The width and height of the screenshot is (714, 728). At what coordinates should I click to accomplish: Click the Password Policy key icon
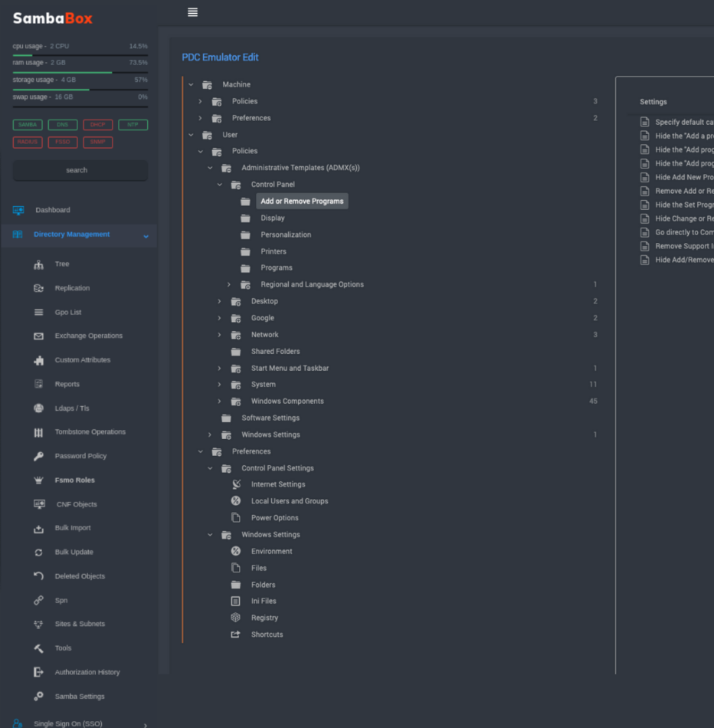coord(39,456)
